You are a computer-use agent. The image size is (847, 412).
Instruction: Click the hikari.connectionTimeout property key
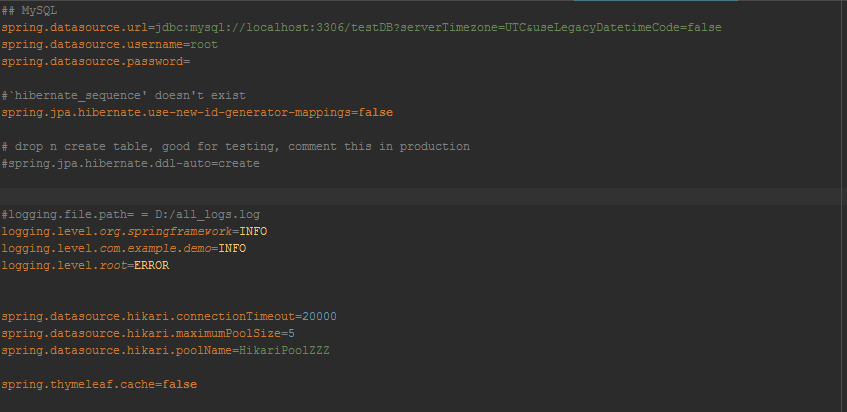tap(148, 316)
